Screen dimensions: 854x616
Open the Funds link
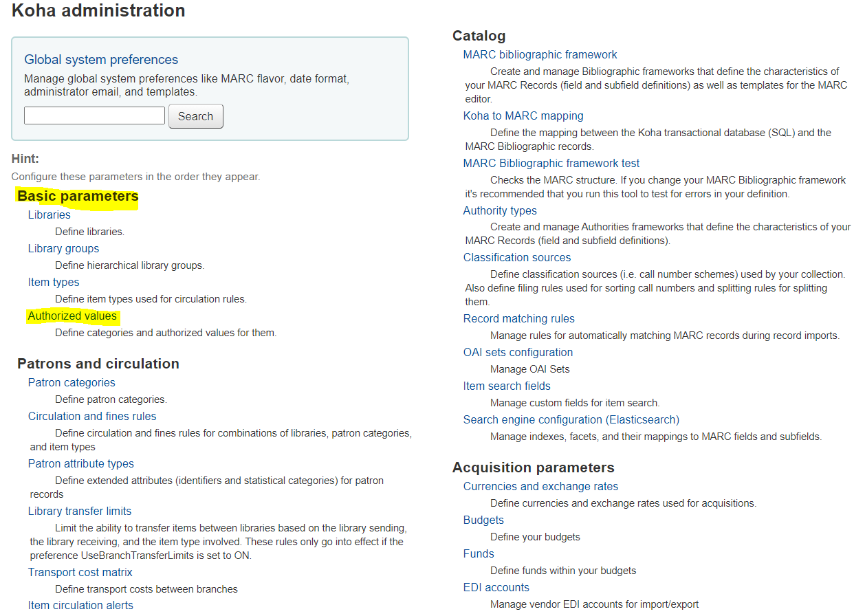tap(479, 553)
